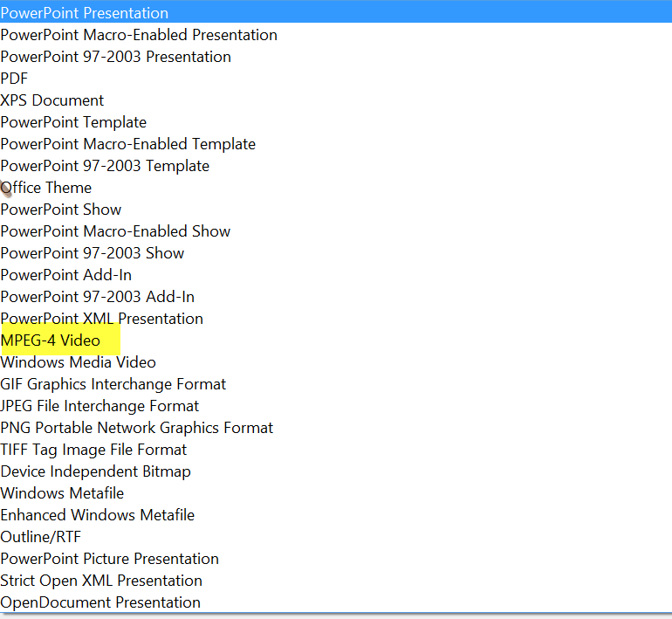This screenshot has height=619, width=672.
Task: Select GIF Graphics Interchange Format
Action: click(x=336, y=384)
